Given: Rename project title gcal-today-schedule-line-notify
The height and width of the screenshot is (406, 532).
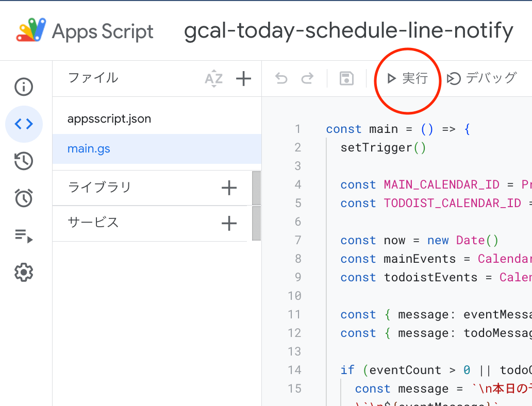Looking at the screenshot, I should tap(348, 31).
